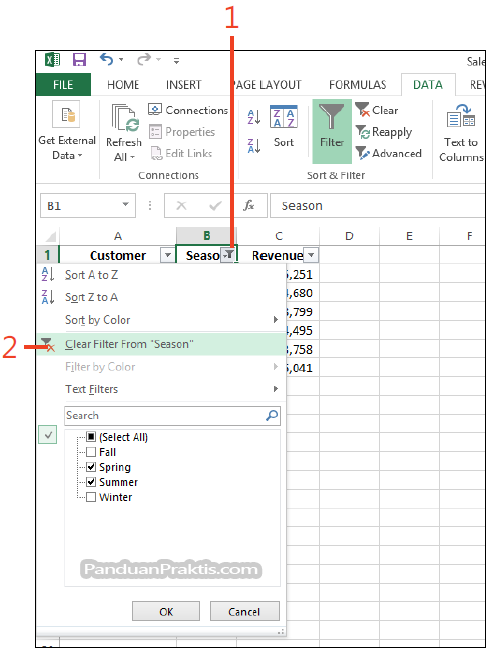Uncheck the Spring checkbox
489x653 pixels.
(91, 467)
